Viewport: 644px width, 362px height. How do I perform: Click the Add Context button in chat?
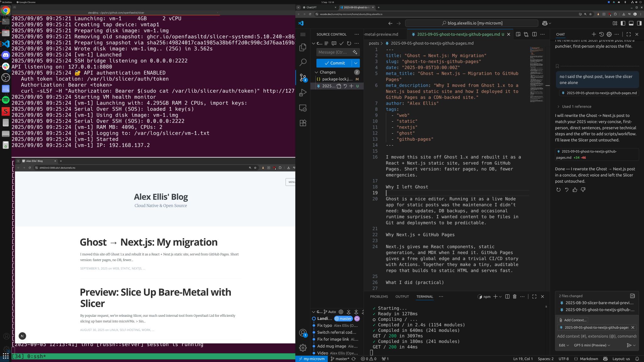(x=572, y=320)
